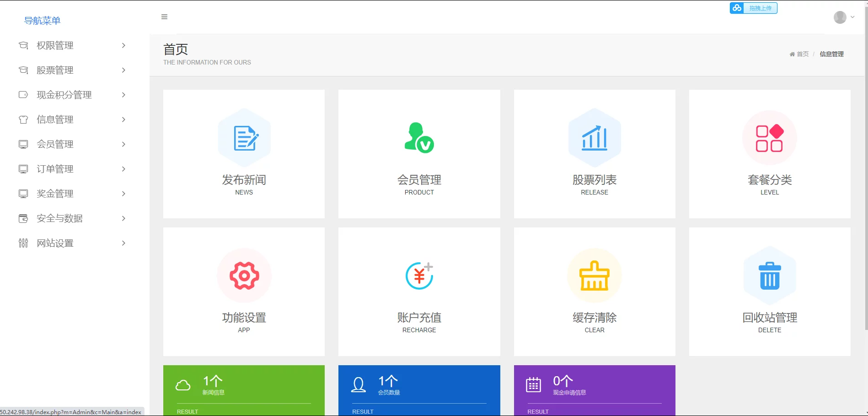Image resolution: width=868 pixels, height=416 pixels.
Task: Select the 缓存清除 cache clear brush icon
Action: click(594, 275)
